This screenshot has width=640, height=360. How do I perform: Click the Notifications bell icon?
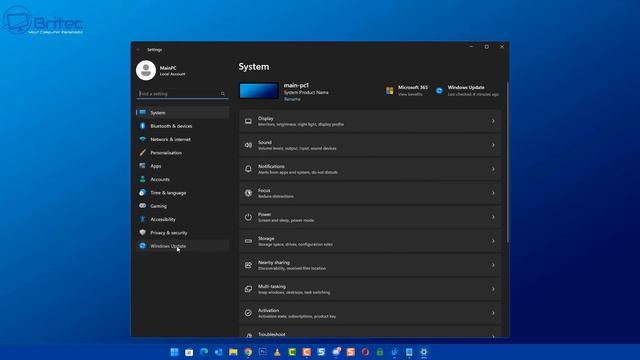(x=248, y=169)
